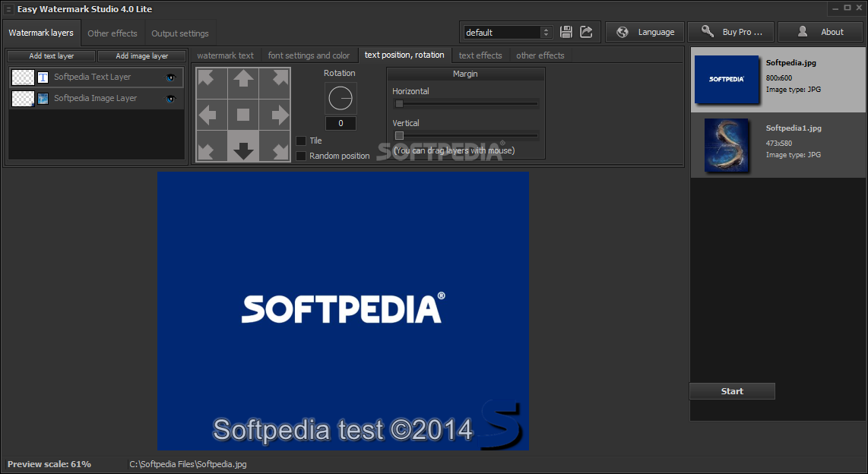Click the rotation dial control
Screen dimensions: 868x474
point(341,99)
